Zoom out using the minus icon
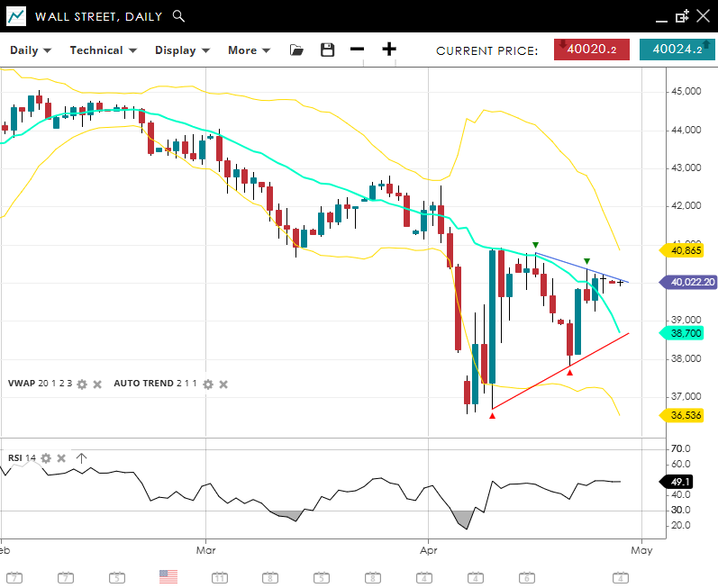 tap(358, 50)
